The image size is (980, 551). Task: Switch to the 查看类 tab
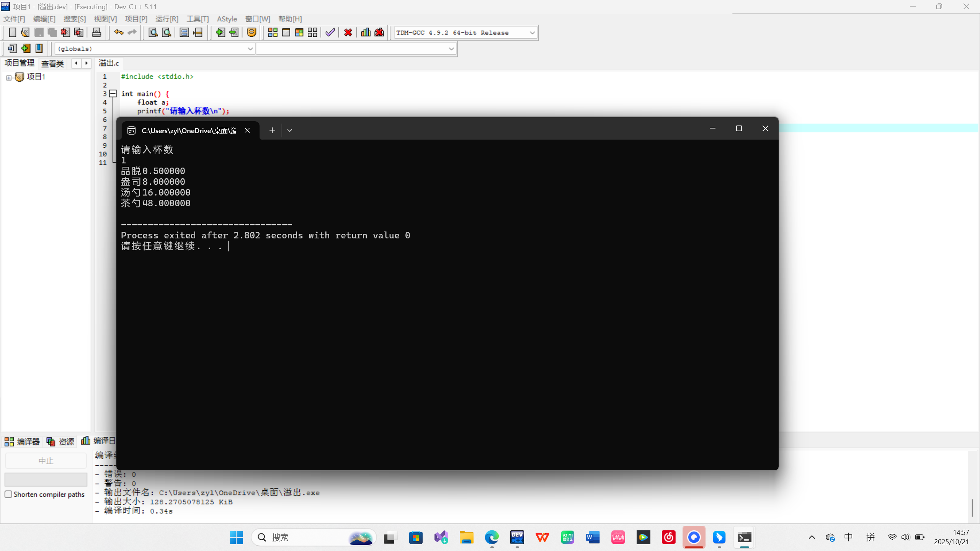[52, 64]
